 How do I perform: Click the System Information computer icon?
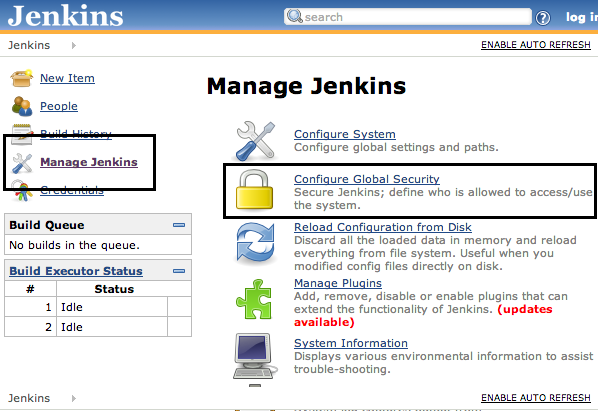255,356
